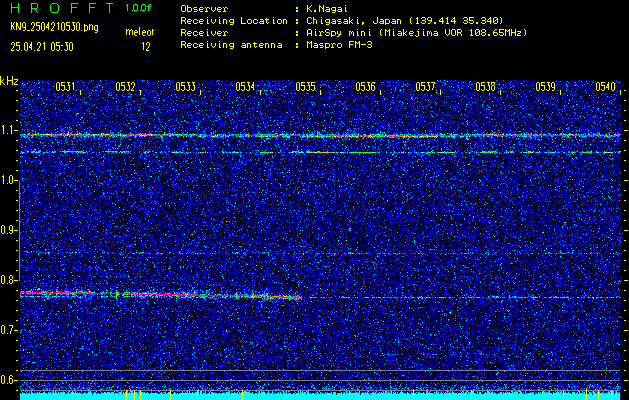
Task: Click the 0538 time axis label
Action: tap(485, 87)
